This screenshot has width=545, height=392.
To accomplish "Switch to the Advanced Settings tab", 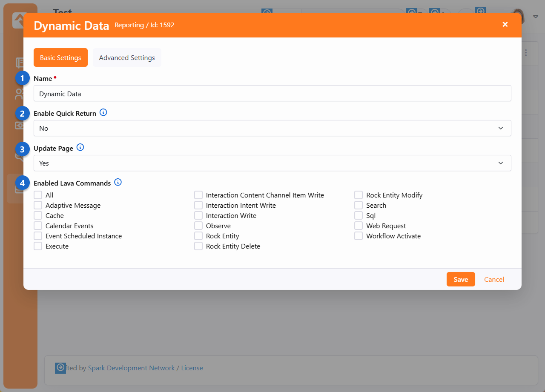I will 127,57.
